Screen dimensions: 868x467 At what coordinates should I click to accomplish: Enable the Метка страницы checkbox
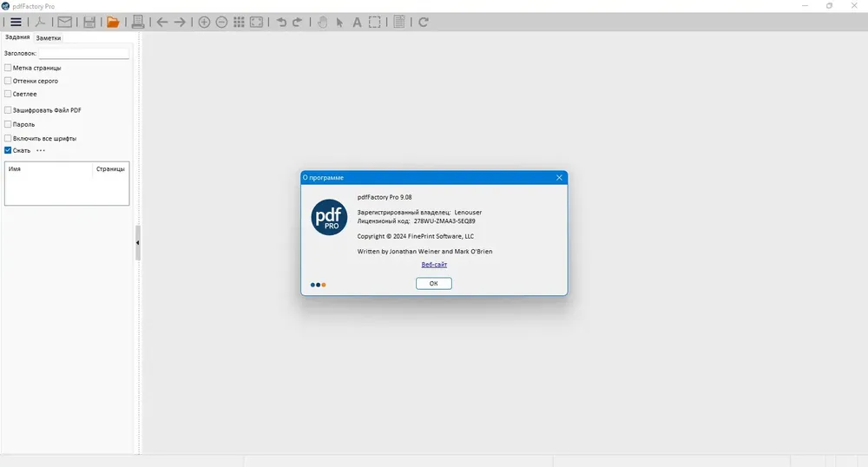tap(8, 68)
